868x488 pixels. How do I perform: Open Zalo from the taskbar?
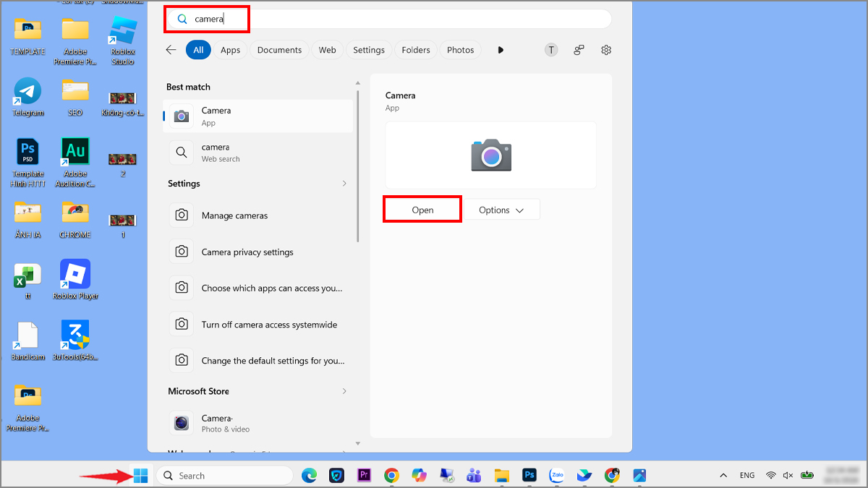coord(557,475)
